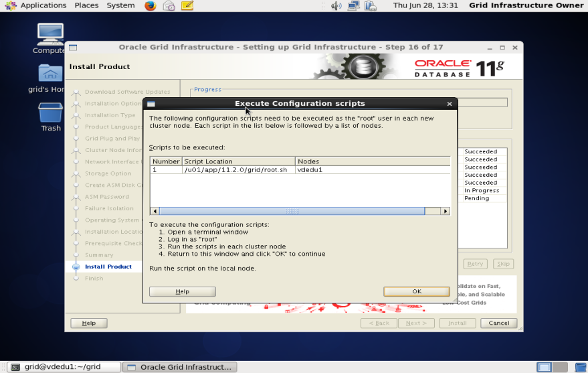Select the Download Software Updates step
The height and width of the screenshot is (373, 588).
click(x=128, y=92)
